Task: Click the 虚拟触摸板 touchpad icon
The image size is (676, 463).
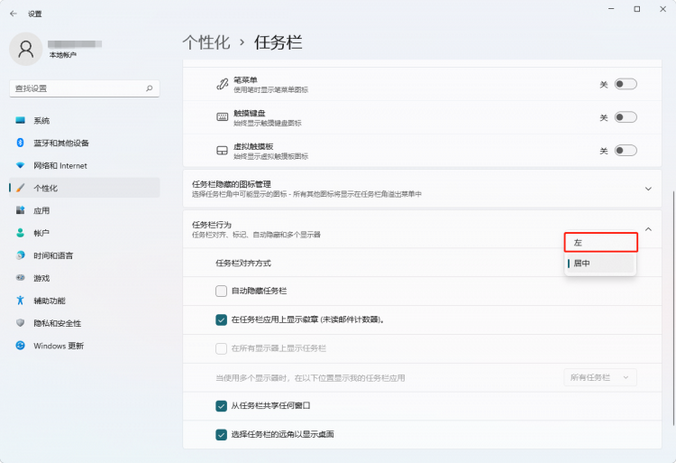Action: pos(222,150)
